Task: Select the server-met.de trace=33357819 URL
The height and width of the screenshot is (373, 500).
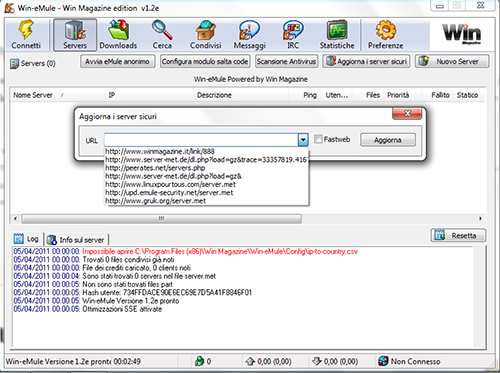Action: 207,160
